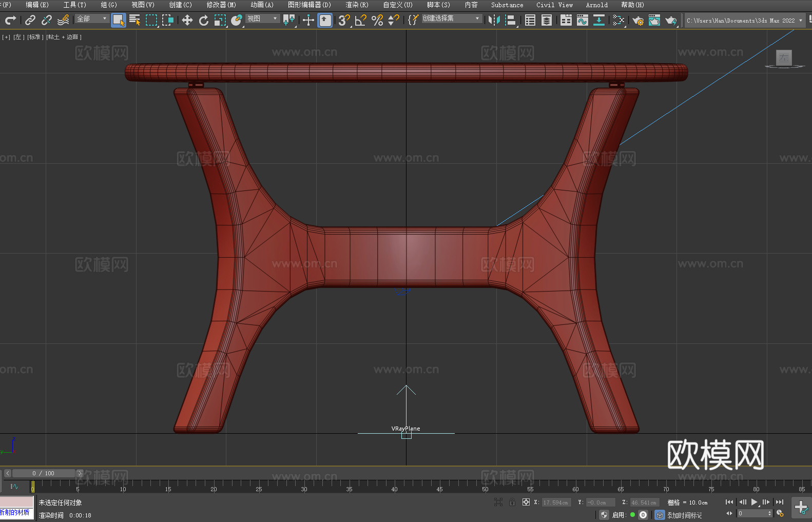Open Mini Curve Editor toggle icon
The image size is (812, 522).
click(14, 486)
